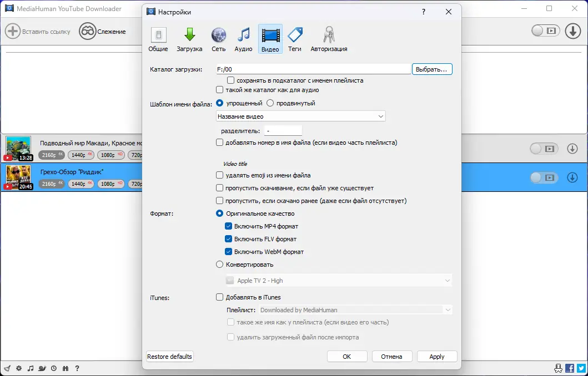
Task: Click the dialog help question mark button
Action: click(x=424, y=12)
